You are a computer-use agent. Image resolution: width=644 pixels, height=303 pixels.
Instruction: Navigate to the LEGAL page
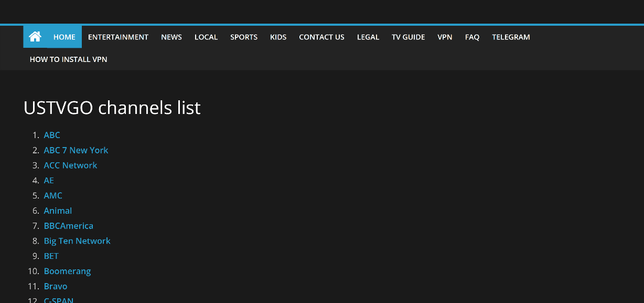[x=368, y=37]
